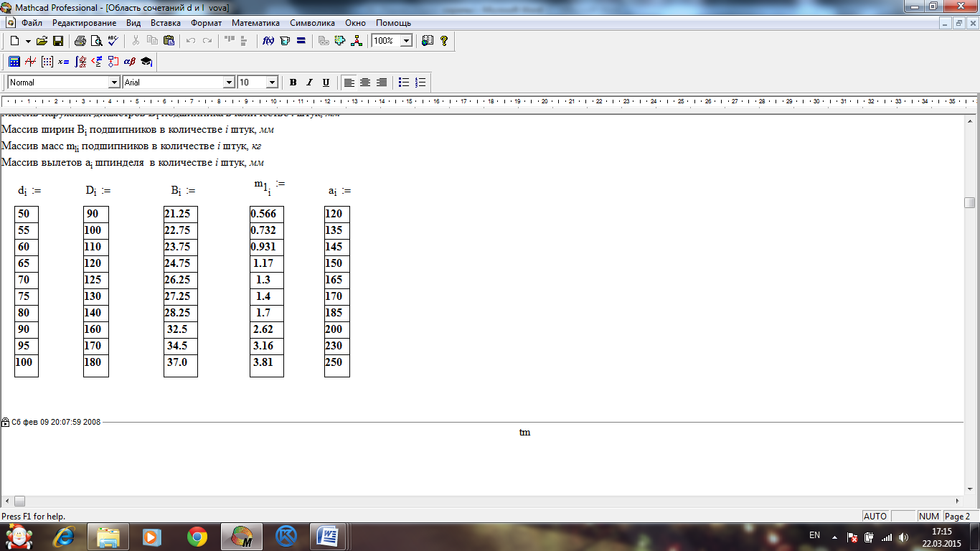Expand the Arial font dropdown
Viewport: 980px width, 551px height.
click(x=230, y=83)
